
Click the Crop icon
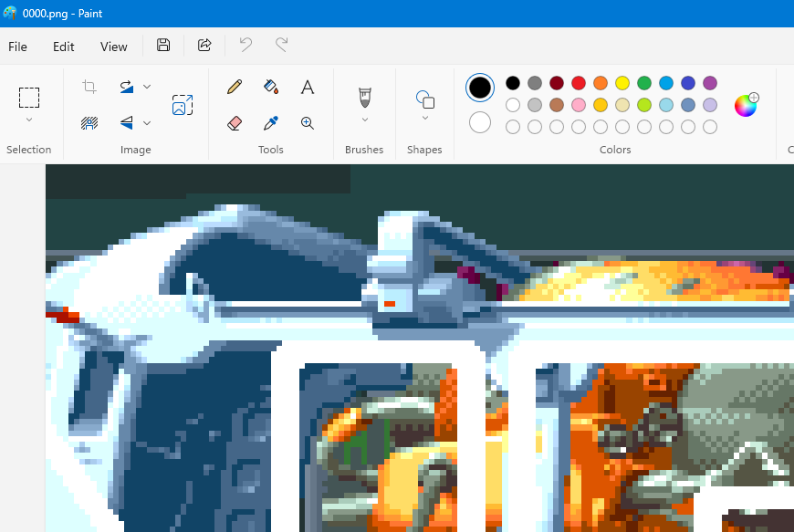[x=89, y=87]
